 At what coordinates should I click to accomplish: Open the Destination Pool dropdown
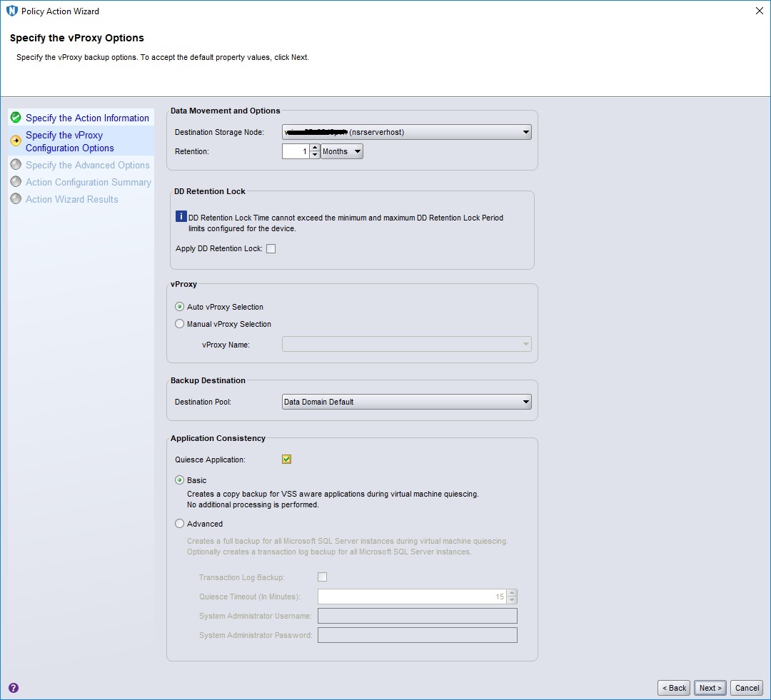[525, 402]
